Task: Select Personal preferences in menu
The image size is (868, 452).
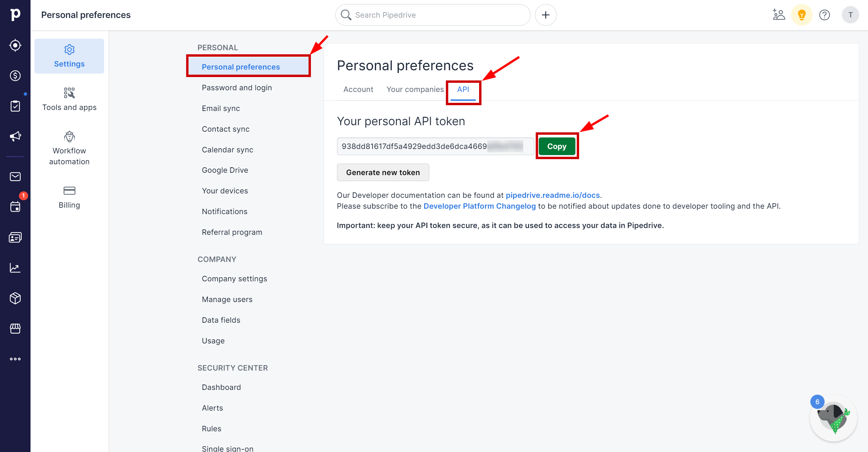Action: 249,67
